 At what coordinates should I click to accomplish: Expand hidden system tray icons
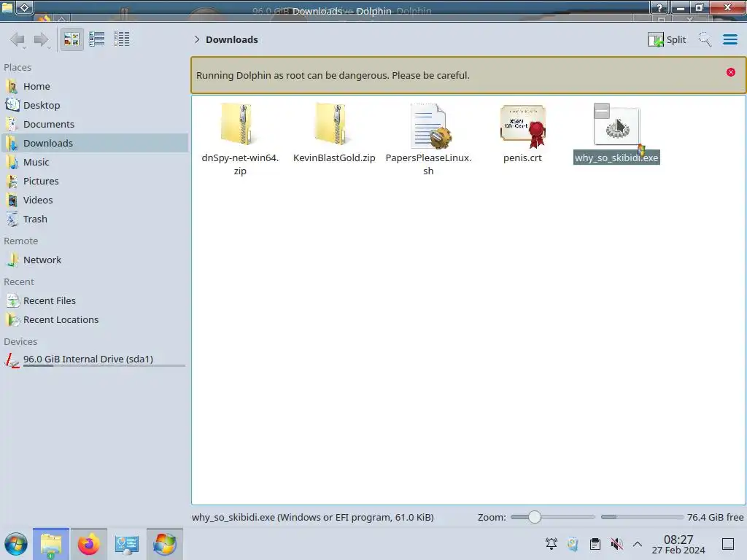638,544
